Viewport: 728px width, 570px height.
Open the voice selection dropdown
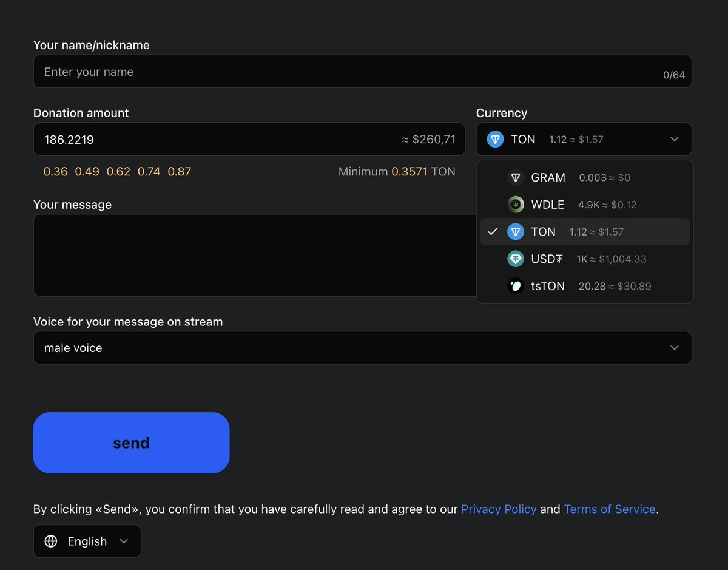pos(362,347)
